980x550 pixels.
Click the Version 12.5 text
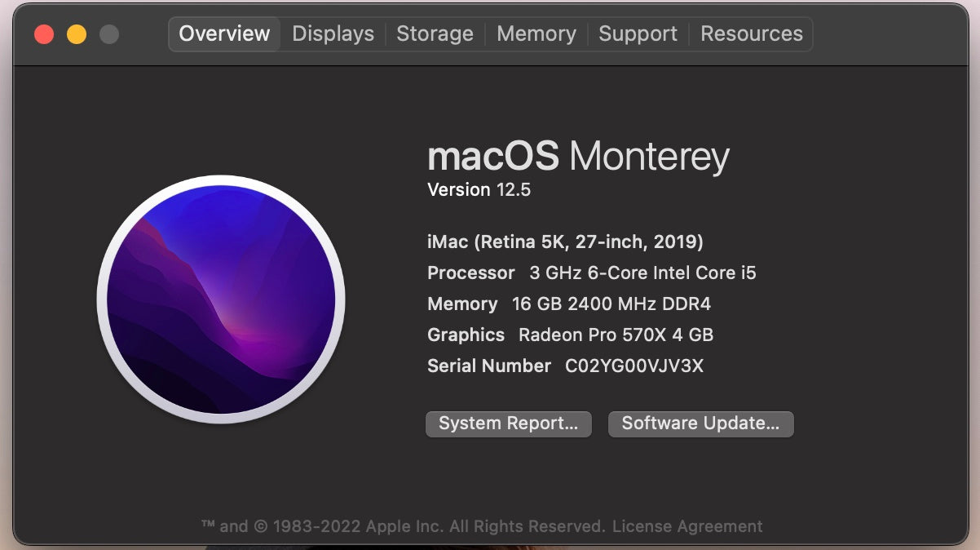(479, 189)
